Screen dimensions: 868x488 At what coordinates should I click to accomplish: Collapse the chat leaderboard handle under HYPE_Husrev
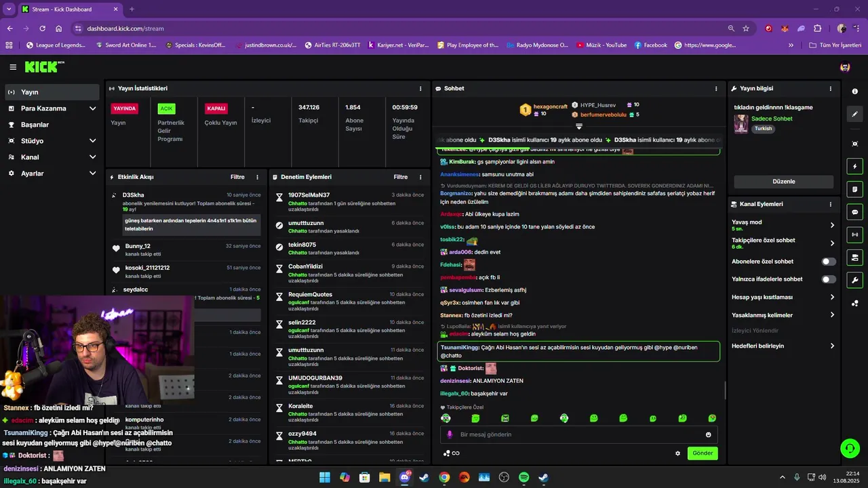click(x=579, y=127)
